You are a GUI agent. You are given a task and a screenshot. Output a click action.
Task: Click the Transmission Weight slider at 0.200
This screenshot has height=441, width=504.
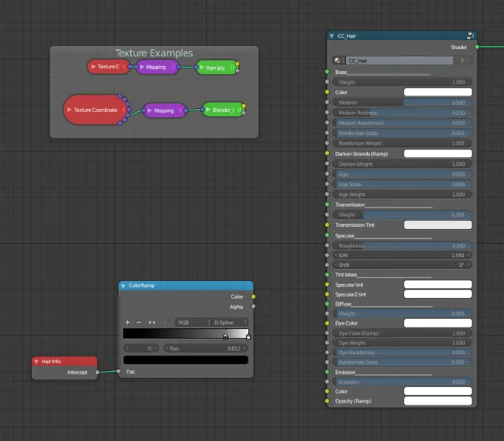click(402, 215)
